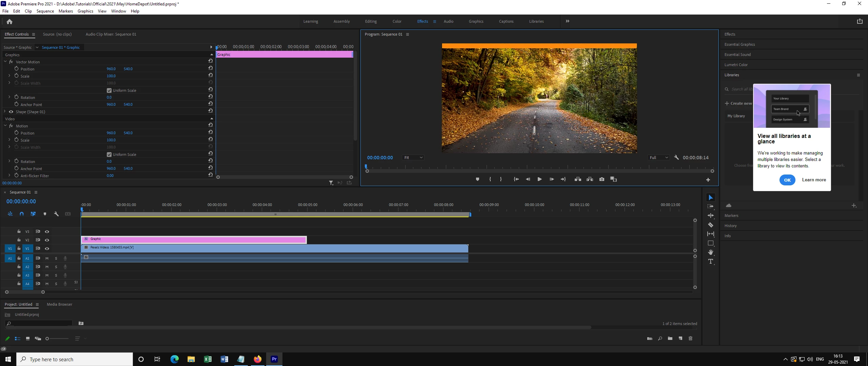Click the New Bin folder icon
This screenshot has height=366, width=868.
pyautogui.click(x=670, y=338)
